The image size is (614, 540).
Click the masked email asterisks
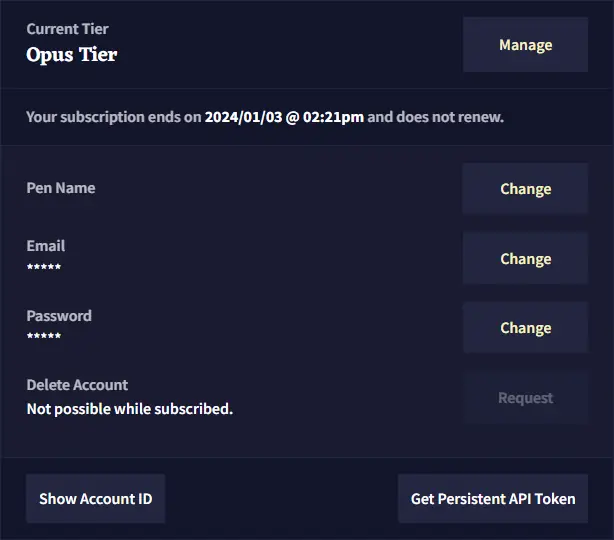[44, 267]
